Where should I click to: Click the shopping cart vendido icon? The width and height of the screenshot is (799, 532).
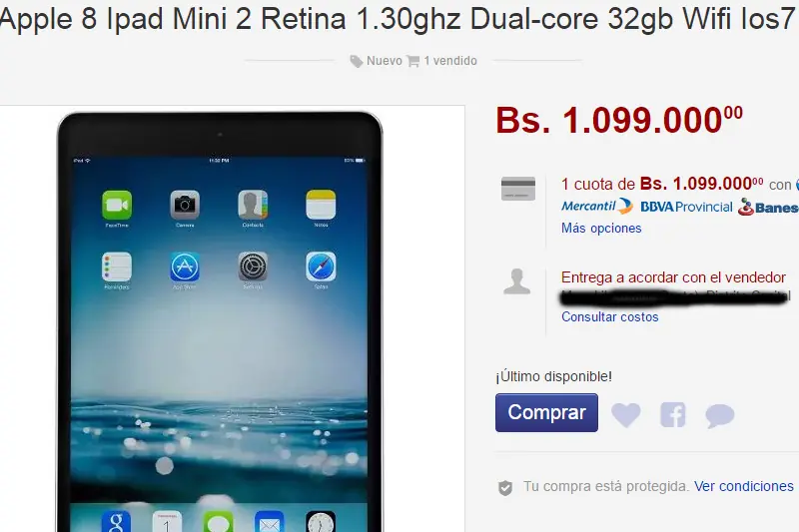point(412,61)
